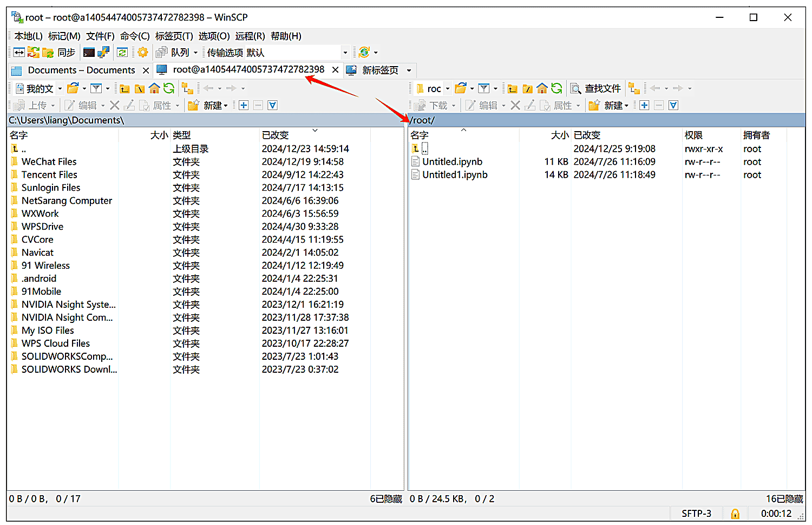The height and width of the screenshot is (525, 812).
Task: Open the terminal console icon in main toolbar
Action: (x=89, y=52)
